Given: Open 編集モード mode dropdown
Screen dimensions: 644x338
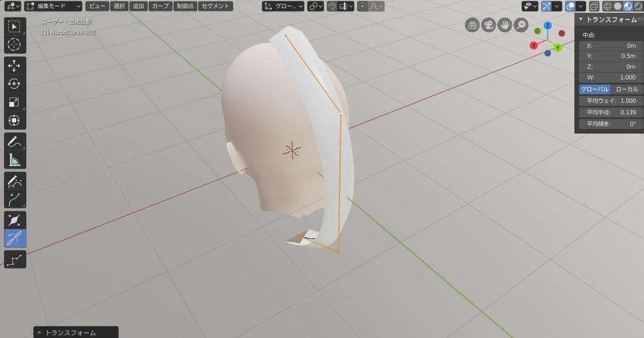Looking at the screenshot, I should coord(53,6).
